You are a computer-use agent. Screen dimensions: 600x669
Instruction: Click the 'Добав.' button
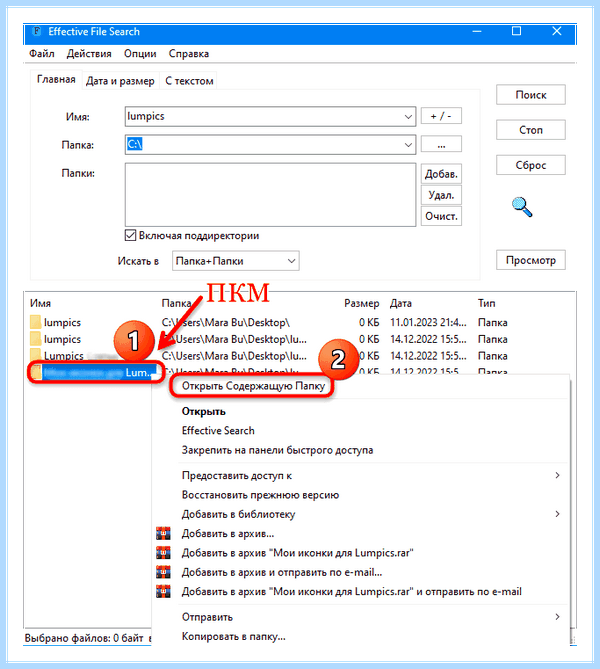pos(441,174)
